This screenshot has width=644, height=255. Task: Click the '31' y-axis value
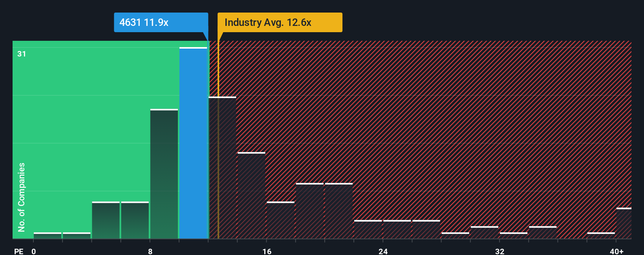click(22, 54)
